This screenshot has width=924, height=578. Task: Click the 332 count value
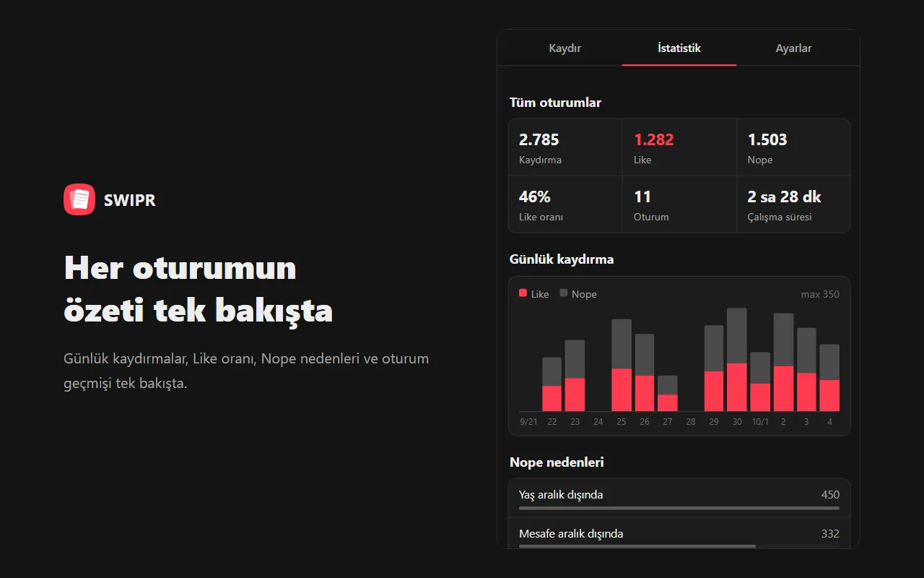tap(830, 534)
